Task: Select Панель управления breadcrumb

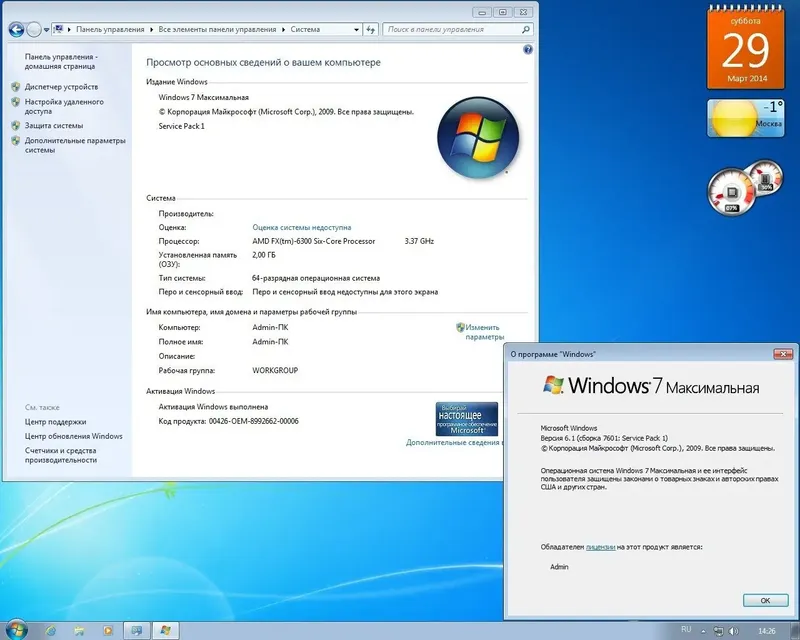Action: tap(110, 30)
